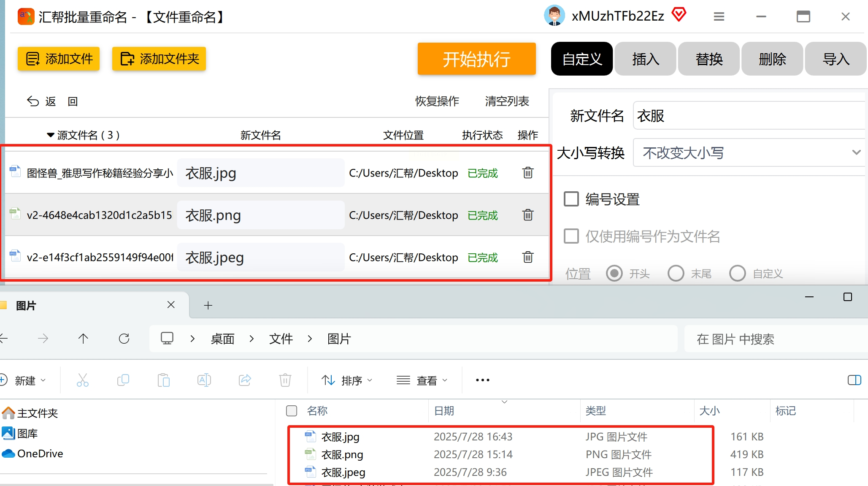Toggle the preview pane icon in explorer
This screenshot has width=868, height=486.
point(854,380)
